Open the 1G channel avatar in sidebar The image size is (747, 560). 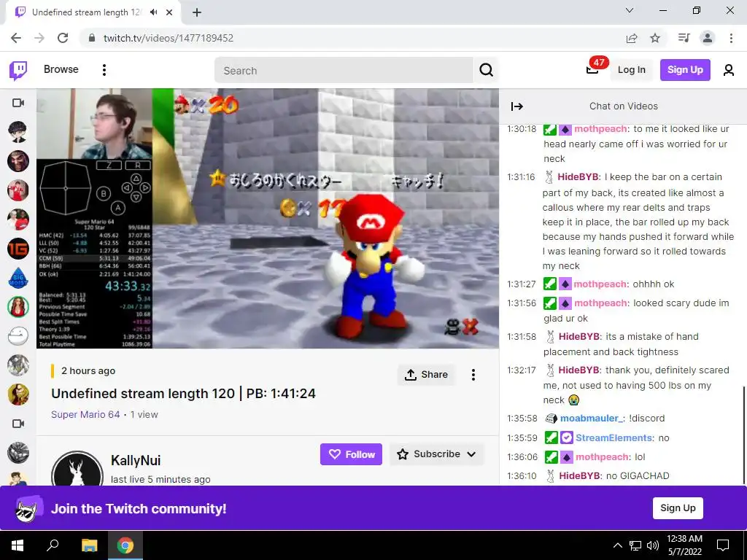(18, 249)
